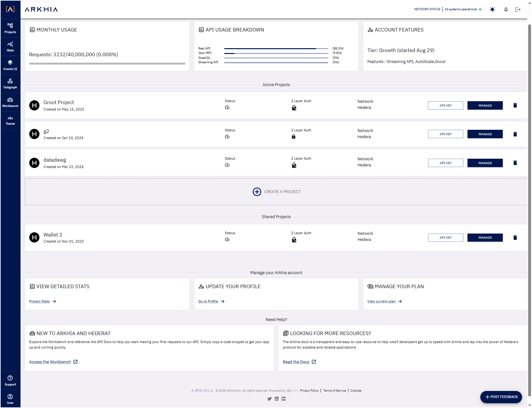Image resolution: width=532 pixels, height=408 pixels.
Task: Click the Wallet 2 project name
Action: pos(53,235)
